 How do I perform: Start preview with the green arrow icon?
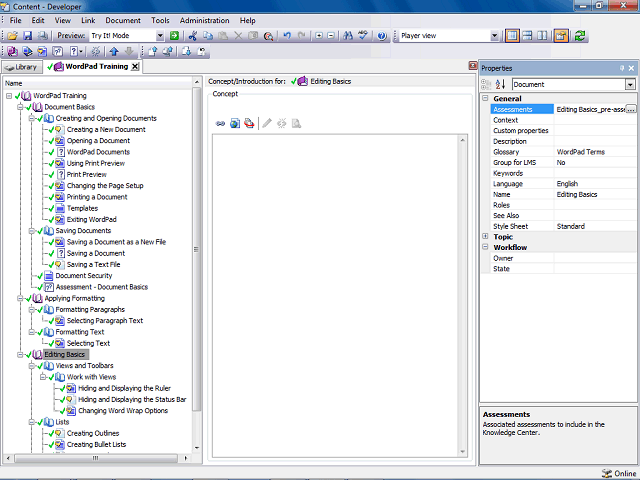[174, 36]
